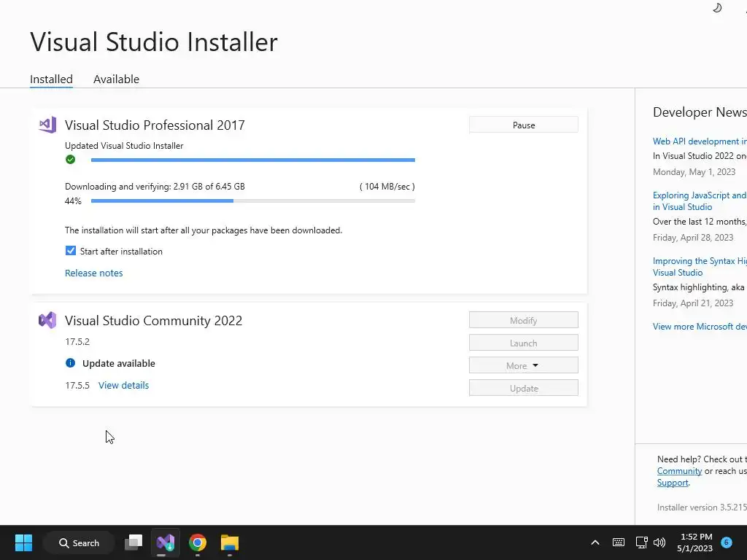Open the Improving the Syntax Highlighting article
This screenshot has height=560, width=747.
[x=700, y=267]
